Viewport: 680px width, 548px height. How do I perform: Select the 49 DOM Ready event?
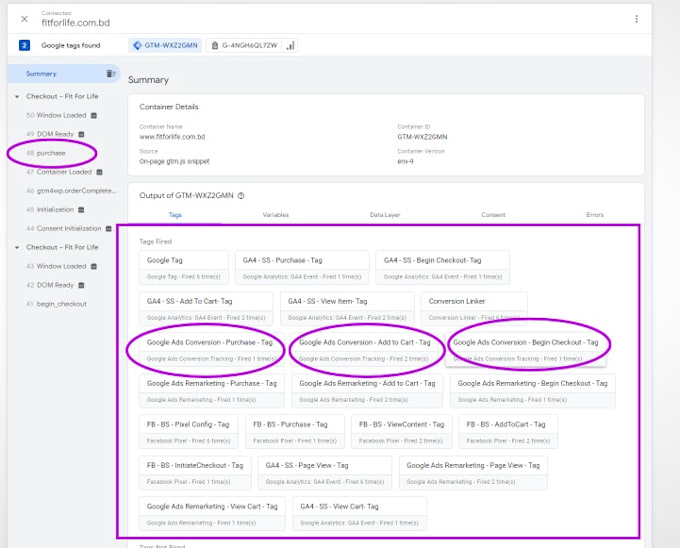50,134
